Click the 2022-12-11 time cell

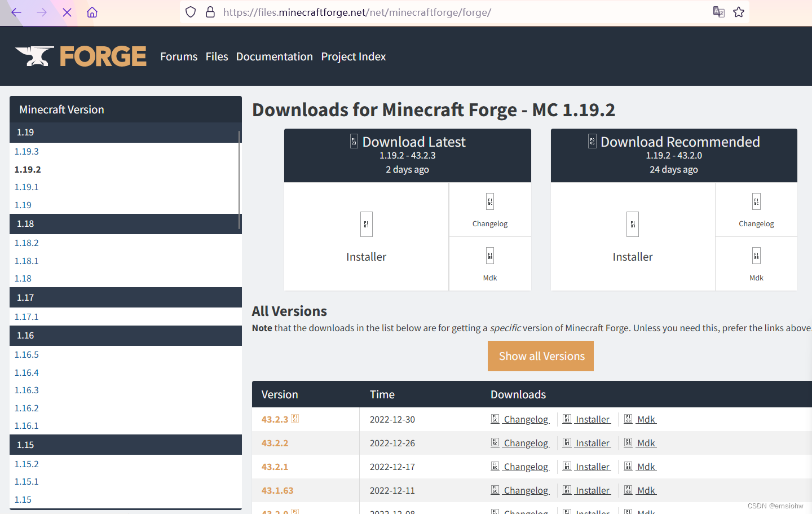[392, 490]
